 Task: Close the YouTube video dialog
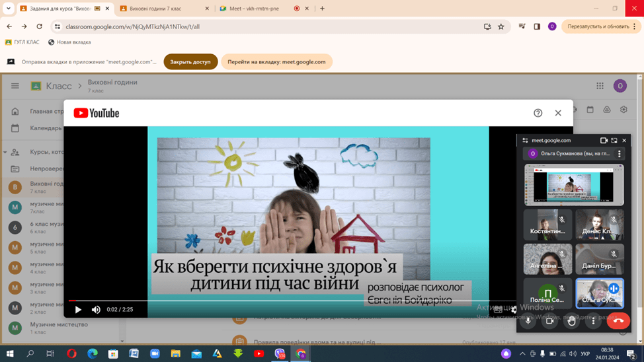pyautogui.click(x=558, y=113)
